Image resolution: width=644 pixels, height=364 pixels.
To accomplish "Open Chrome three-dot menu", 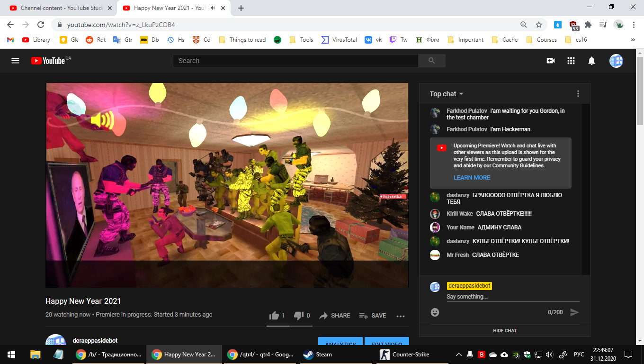I will [634, 25].
